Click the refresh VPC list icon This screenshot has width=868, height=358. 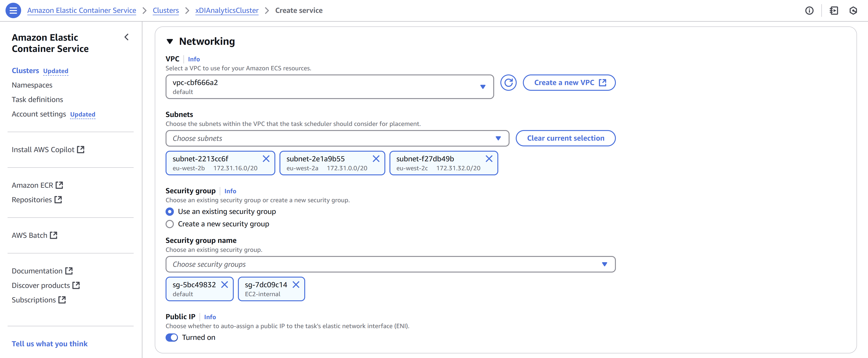click(x=508, y=83)
